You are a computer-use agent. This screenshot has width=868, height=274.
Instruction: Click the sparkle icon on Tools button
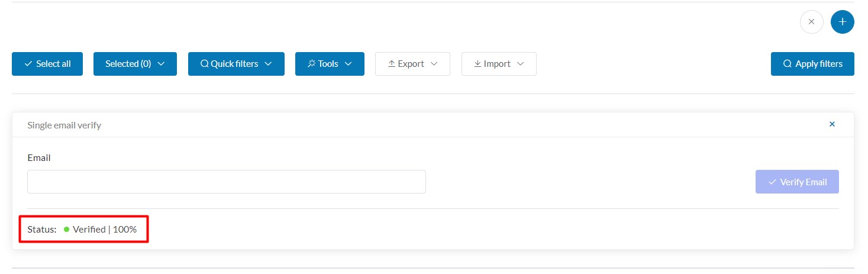click(x=312, y=64)
